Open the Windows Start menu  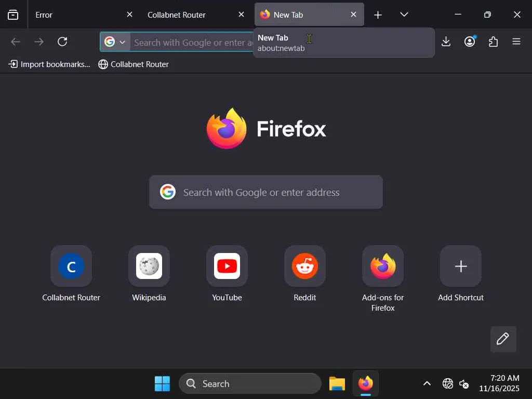(162, 384)
